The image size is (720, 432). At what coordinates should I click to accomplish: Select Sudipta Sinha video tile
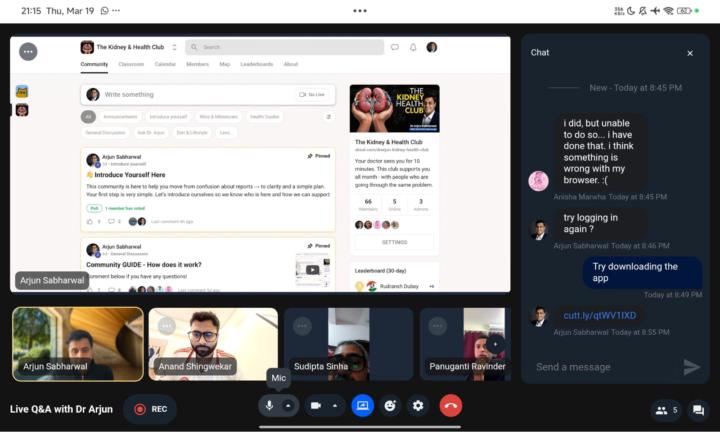coord(349,344)
